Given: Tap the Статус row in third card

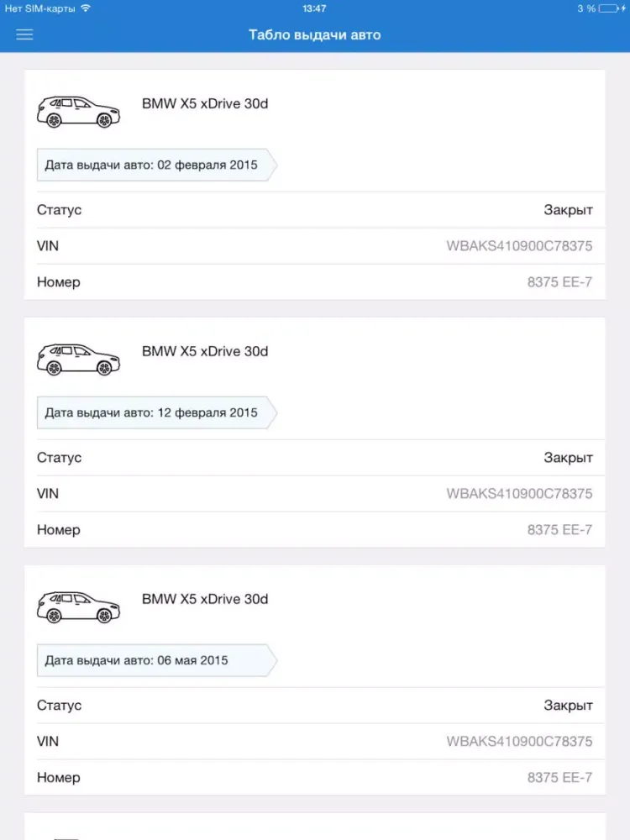Looking at the screenshot, I should [x=314, y=706].
